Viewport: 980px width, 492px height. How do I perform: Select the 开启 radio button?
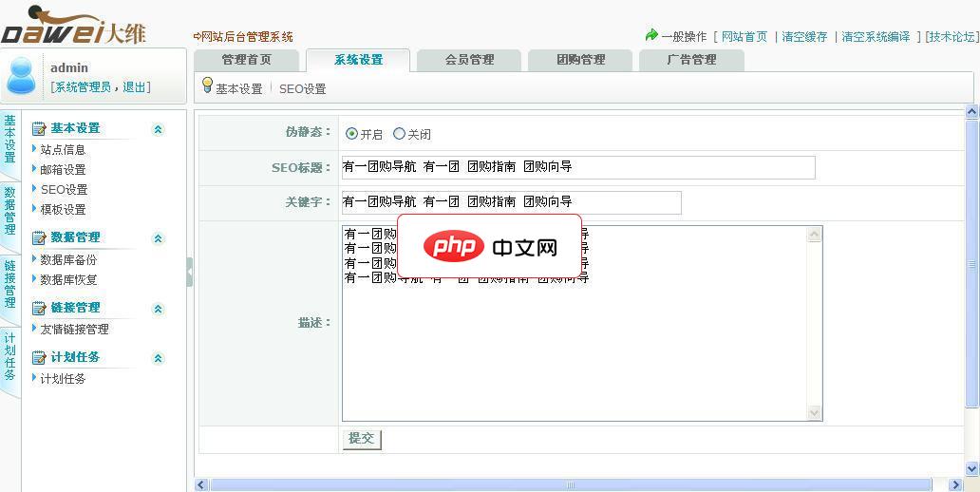point(351,134)
